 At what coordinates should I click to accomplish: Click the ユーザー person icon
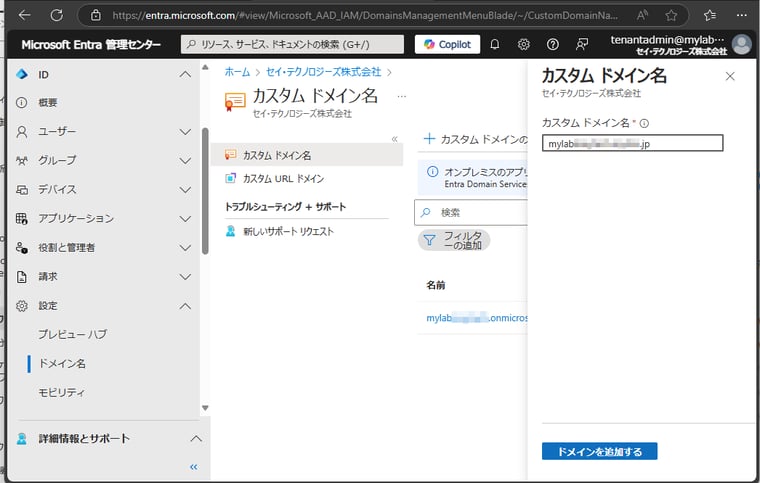(x=22, y=132)
